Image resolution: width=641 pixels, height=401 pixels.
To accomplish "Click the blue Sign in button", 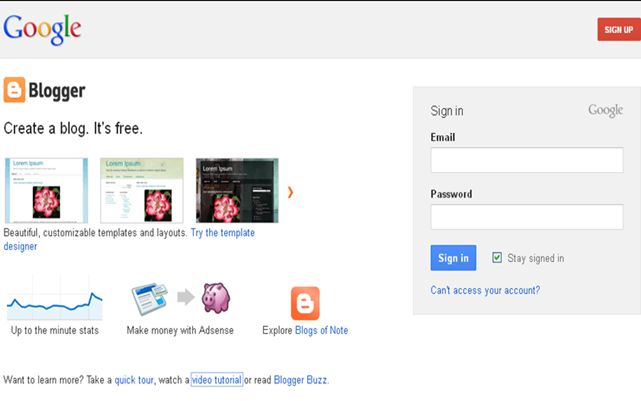I will (453, 258).
